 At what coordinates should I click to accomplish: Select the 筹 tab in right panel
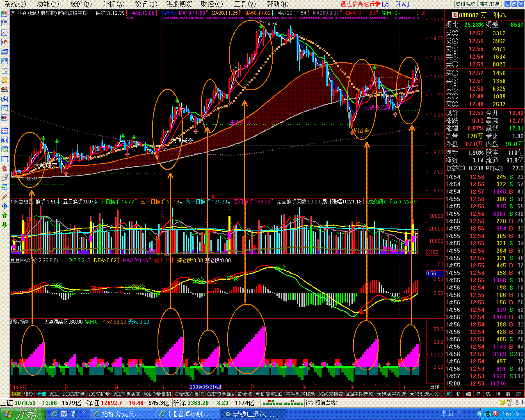click(518, 394)
